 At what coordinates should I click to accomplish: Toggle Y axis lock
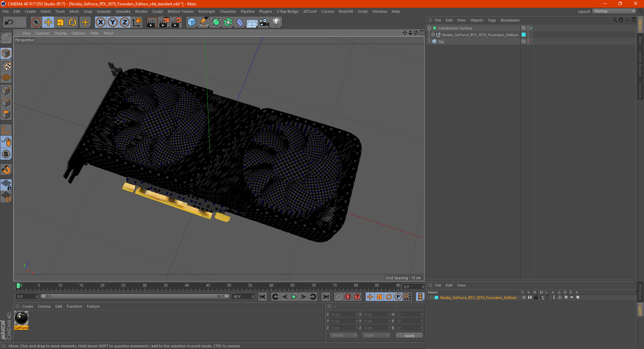(x=113, y=22)
